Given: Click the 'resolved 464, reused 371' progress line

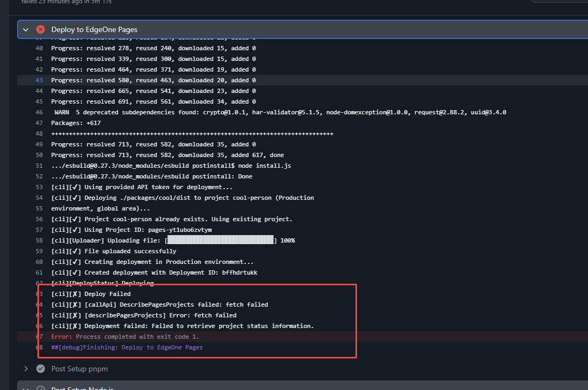Looking at the screenshot, I should click(153, 69).
